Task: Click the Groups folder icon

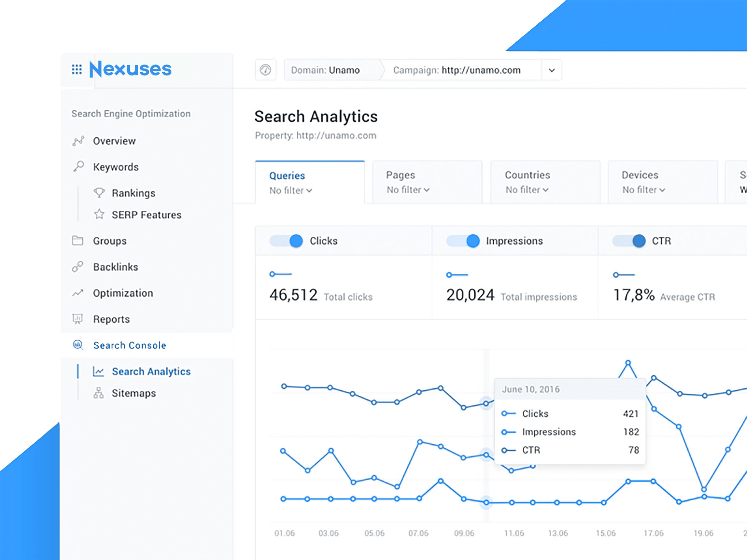Action: [78, 241]
